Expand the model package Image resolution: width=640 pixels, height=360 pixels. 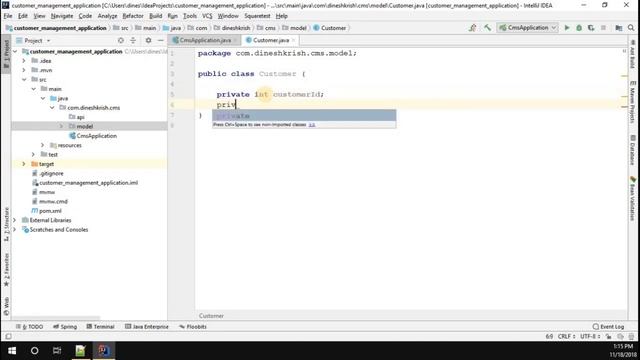tap(62, 127)
